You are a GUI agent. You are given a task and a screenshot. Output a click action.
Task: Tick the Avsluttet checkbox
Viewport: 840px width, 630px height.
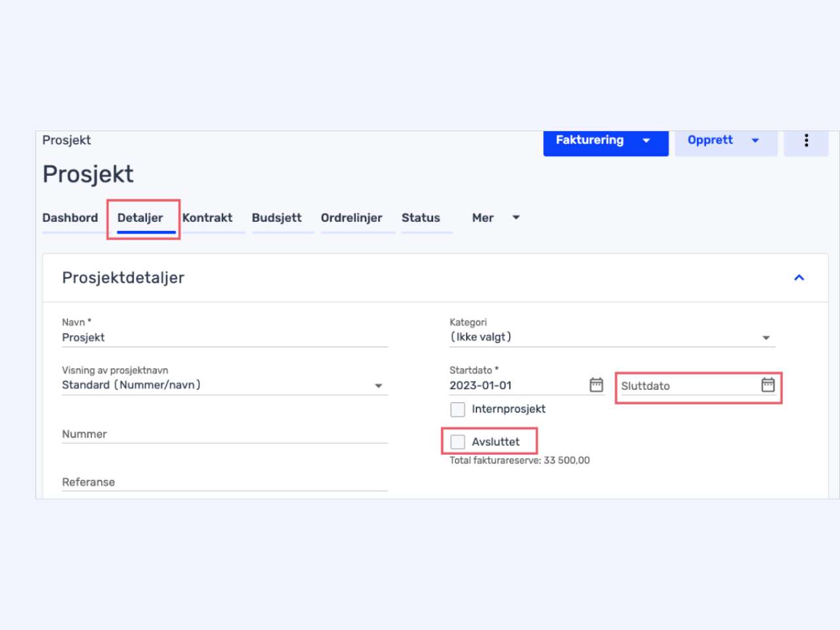[457, 442]
